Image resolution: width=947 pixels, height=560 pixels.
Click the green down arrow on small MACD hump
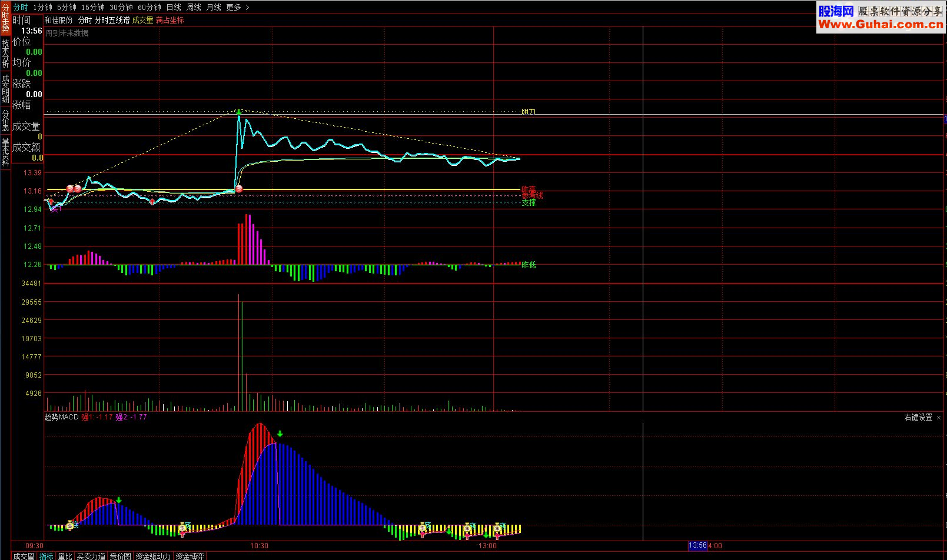click(119, 501)
